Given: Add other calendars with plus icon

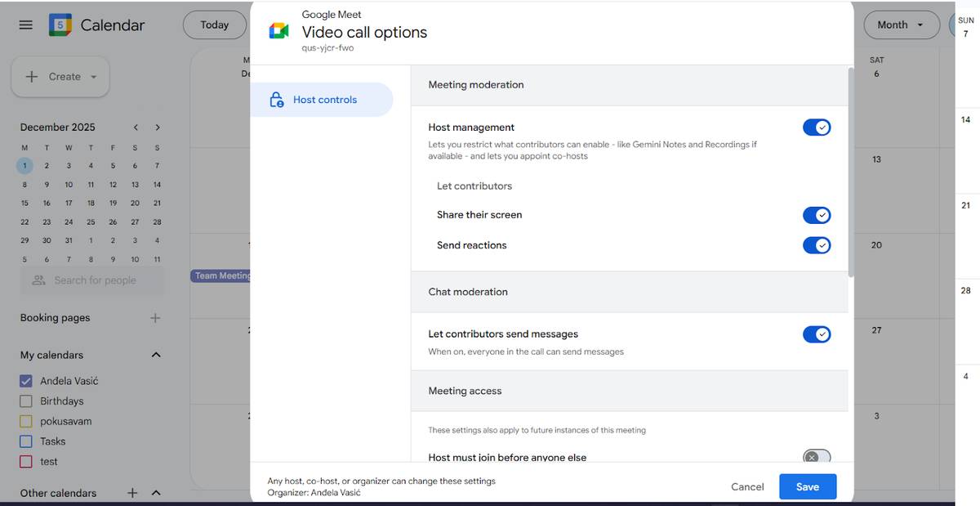Looking at the screenshot, I should tap(132, 493).
